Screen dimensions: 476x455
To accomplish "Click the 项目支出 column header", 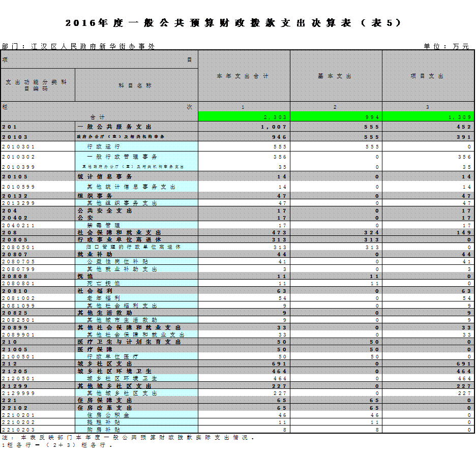I will pyautogui.click(x=428, y=76).
